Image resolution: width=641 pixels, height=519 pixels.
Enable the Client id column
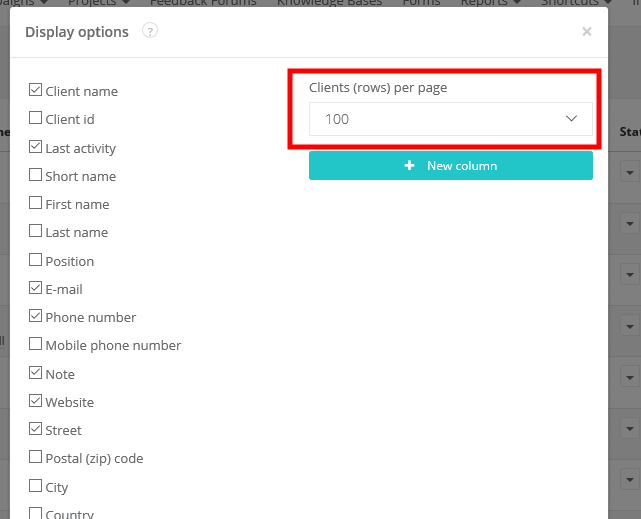click(36, 119)
